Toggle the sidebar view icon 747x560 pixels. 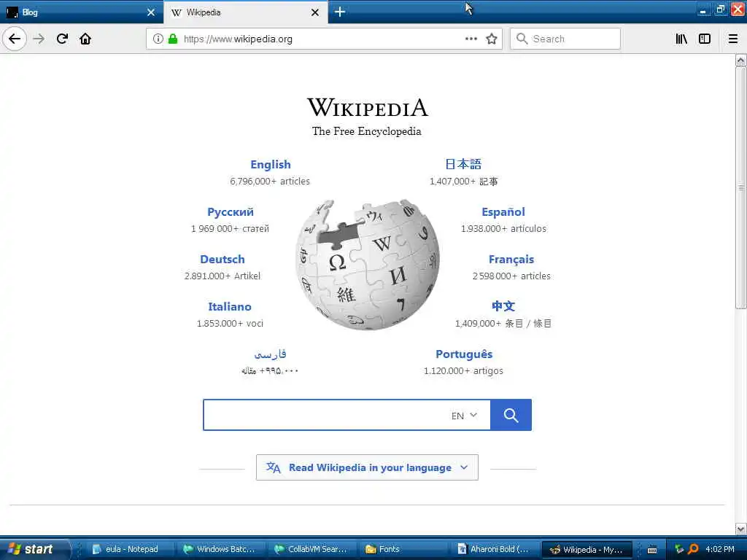pyautogui.click(x=705, y=39)
